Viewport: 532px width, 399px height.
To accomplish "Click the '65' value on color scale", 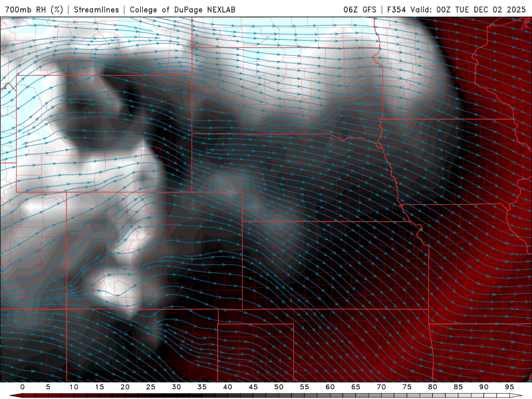I will [x=356, y=387].
